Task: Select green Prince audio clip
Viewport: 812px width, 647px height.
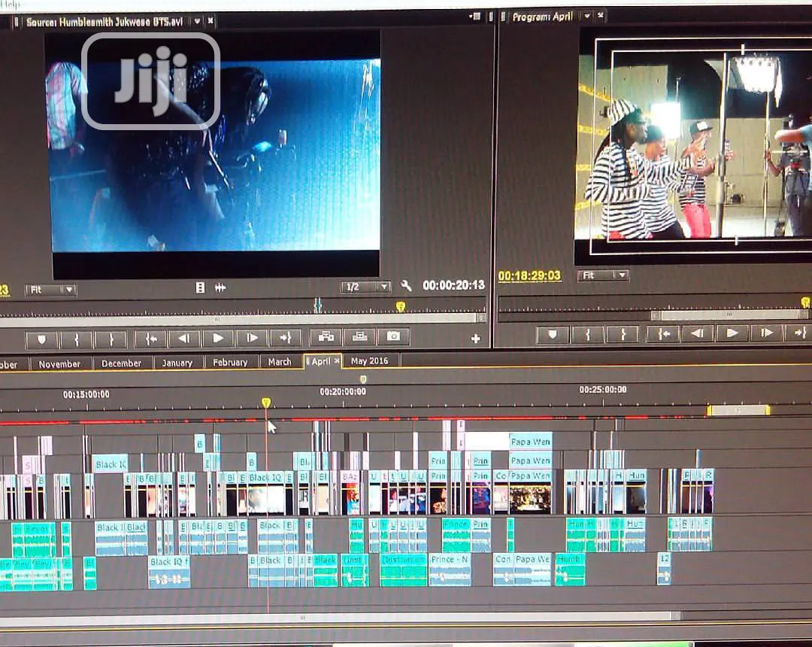Action: 456,535
